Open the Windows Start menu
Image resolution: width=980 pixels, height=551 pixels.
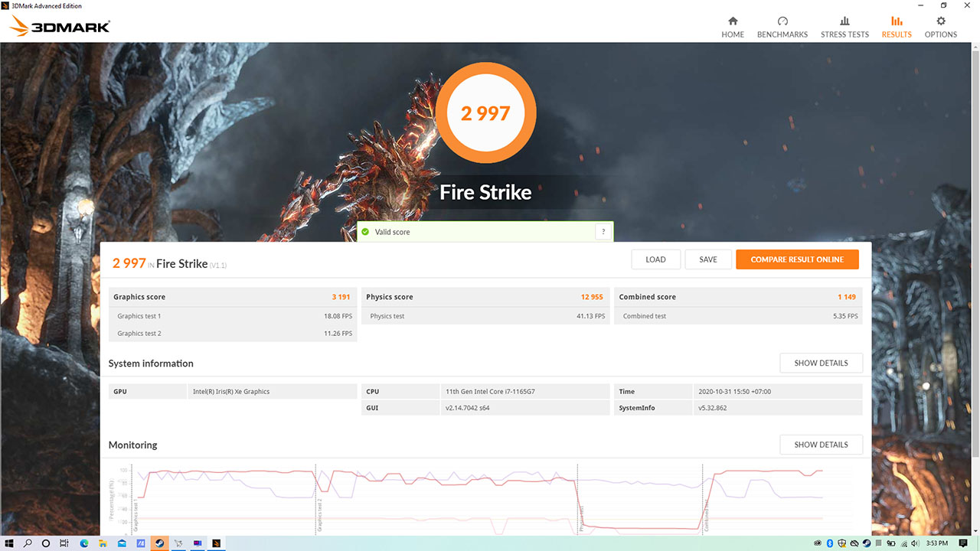tap(9, 543)
